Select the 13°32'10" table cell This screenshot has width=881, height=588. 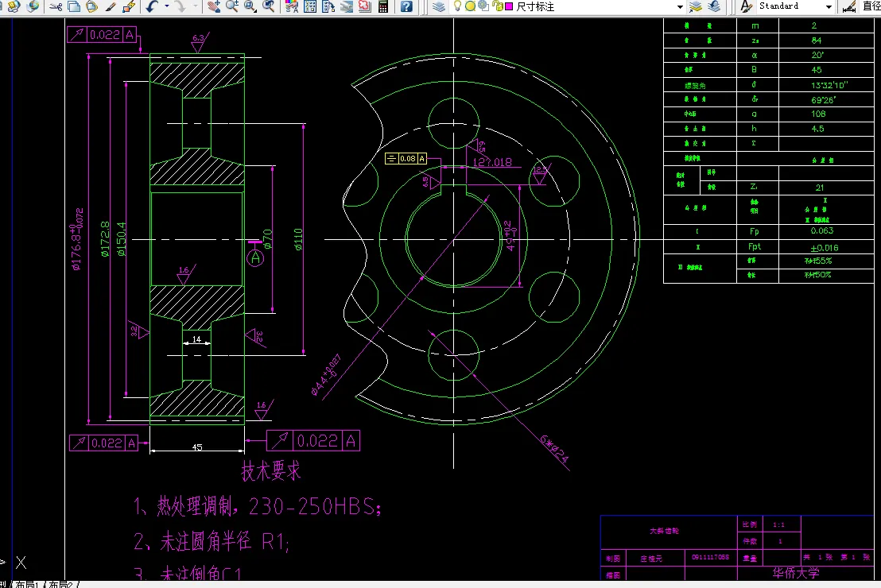[829, 85]
